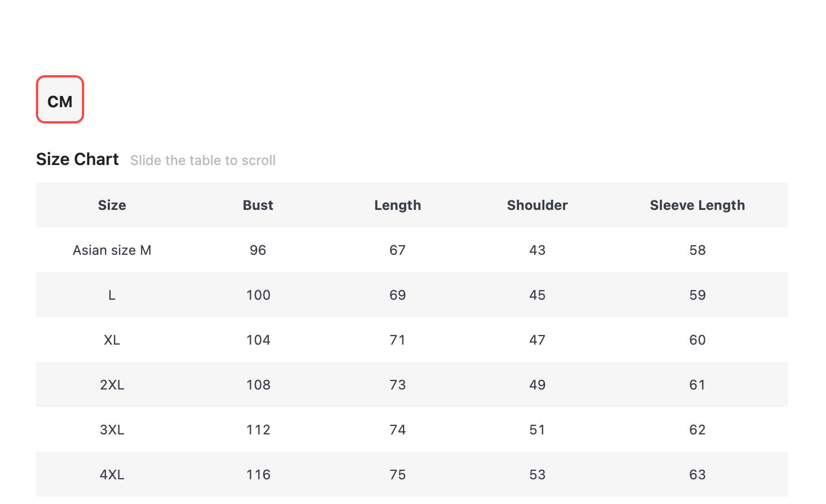Select the 4XL size row label

point(112,475)
